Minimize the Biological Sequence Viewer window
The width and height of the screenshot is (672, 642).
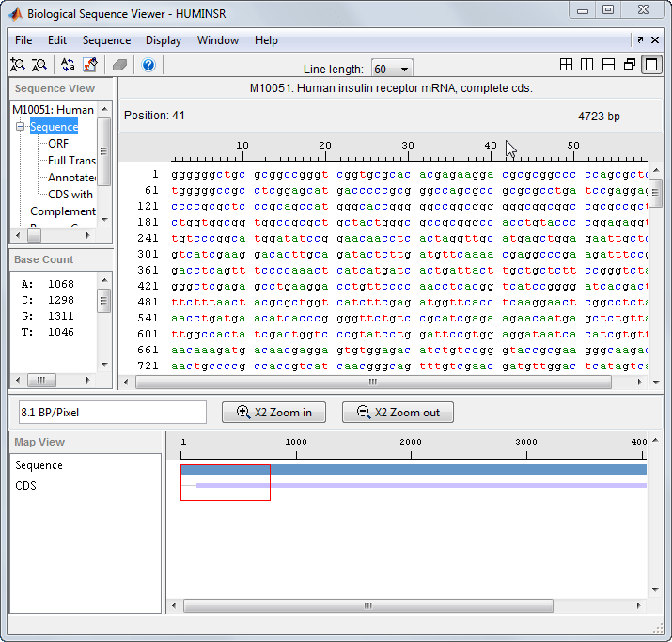[583, 10]
